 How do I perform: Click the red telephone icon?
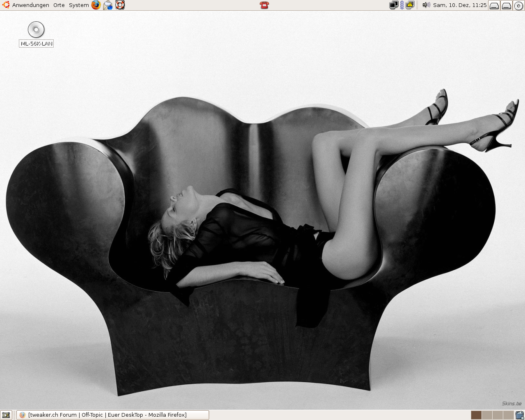click(264, 5)
